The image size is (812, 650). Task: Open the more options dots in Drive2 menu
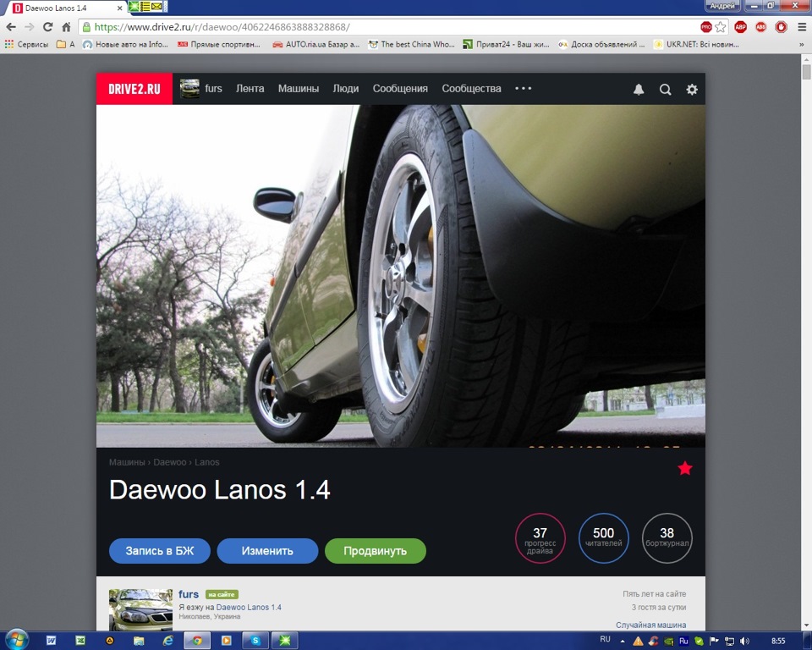point(523,89)
